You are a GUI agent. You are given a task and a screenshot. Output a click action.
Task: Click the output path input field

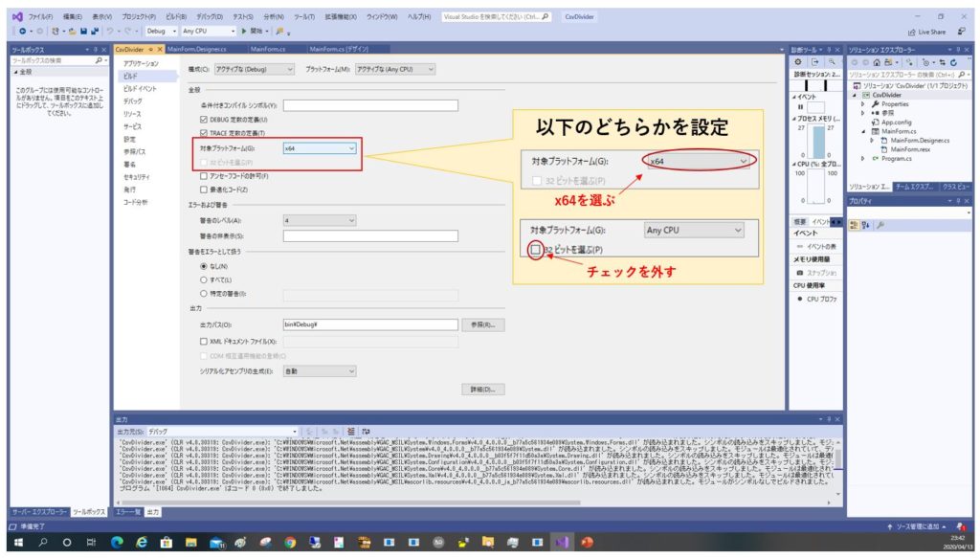click(370, 324)
